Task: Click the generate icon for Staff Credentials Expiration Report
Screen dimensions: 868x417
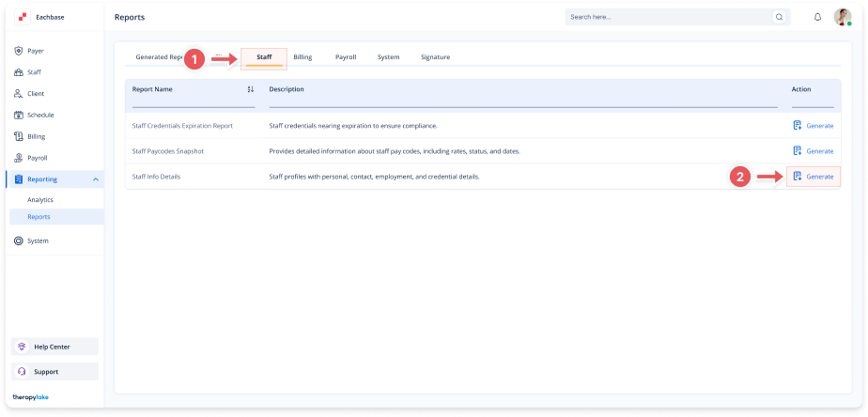Action: pos(798,126)
